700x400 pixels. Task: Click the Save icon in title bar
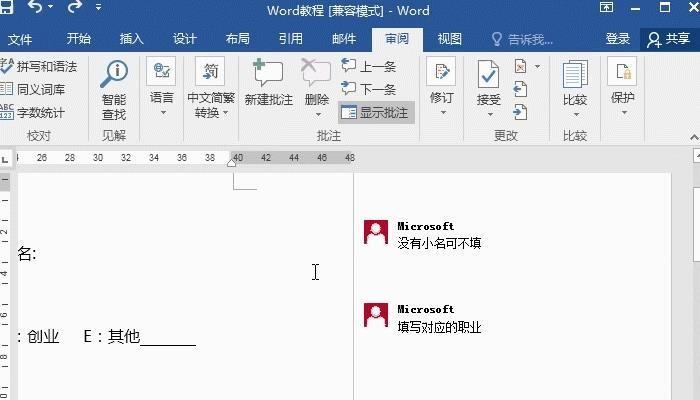[6, 7]
